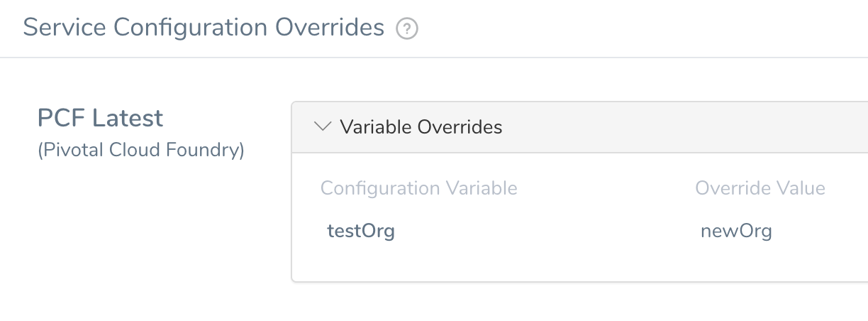Click the row gap between testOrg and newOrg

(x=546, y=231)
